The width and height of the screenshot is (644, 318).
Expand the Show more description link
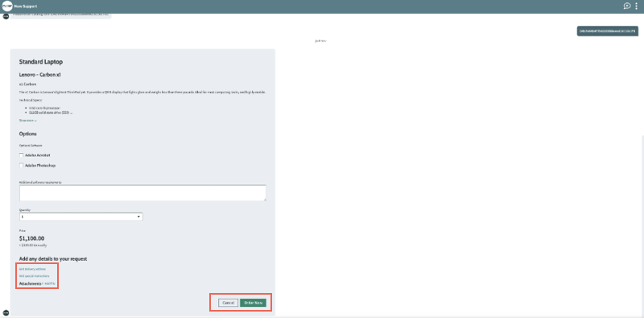pos(27,121)
